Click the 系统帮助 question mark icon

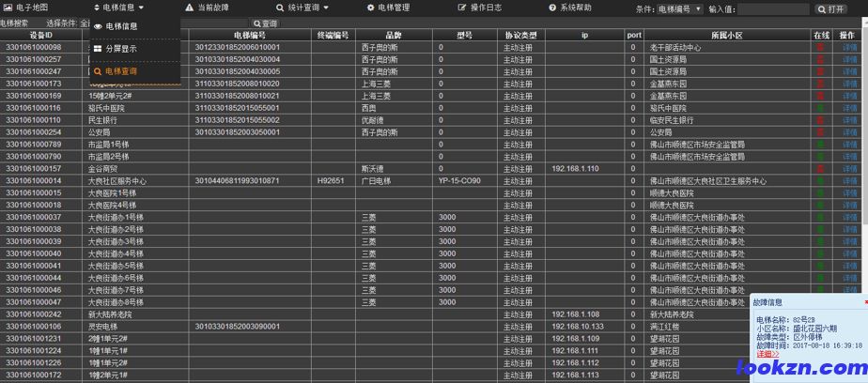point(551,8)
